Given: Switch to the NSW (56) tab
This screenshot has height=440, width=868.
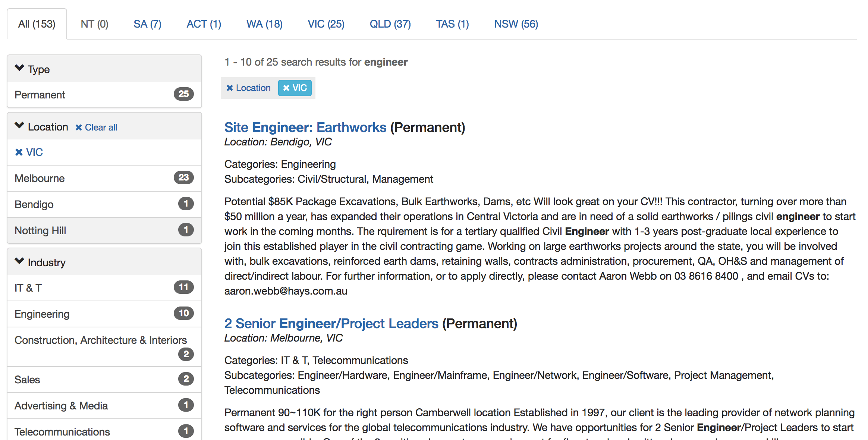Looking at the screenshot, I should (x=516, y=24).
